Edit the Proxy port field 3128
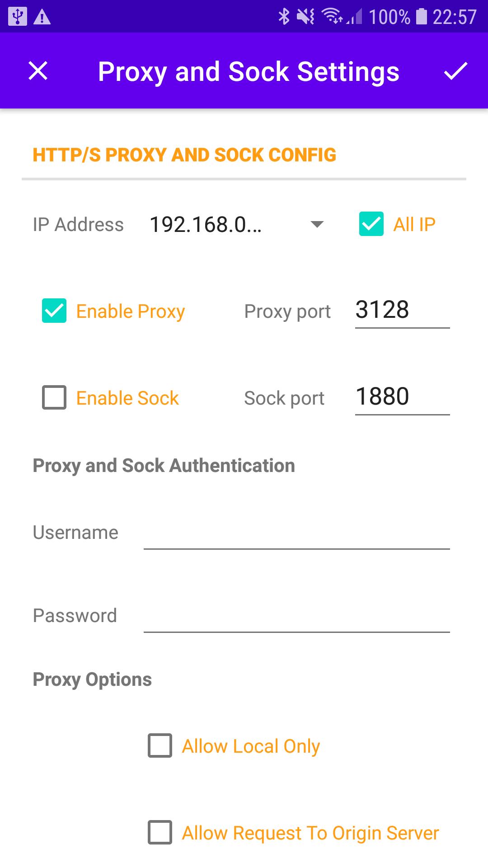488x868 pixels. point(402,311)
